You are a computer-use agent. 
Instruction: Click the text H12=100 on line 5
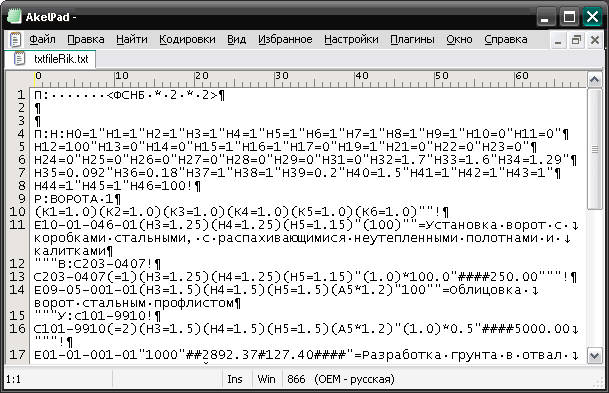[62, 147]
